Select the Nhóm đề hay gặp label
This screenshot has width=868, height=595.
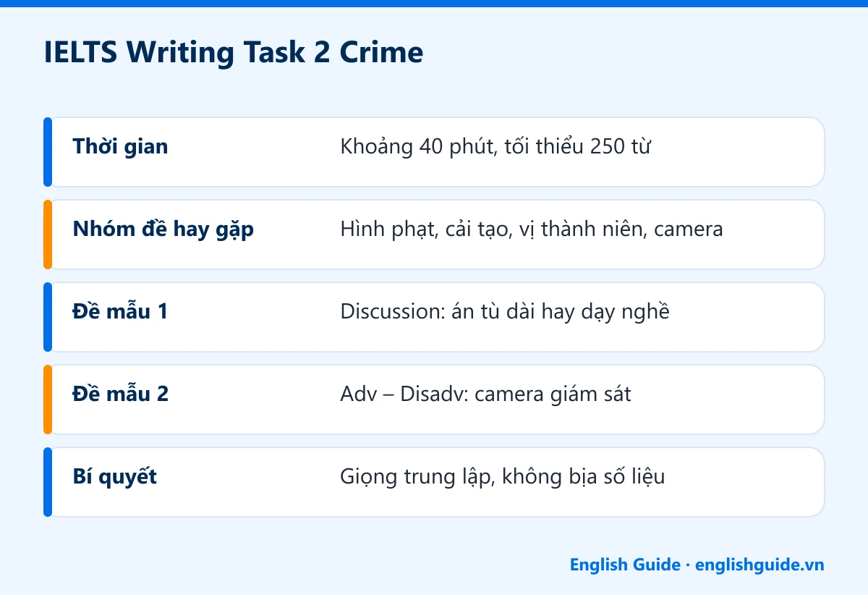(x=163, y=230)
